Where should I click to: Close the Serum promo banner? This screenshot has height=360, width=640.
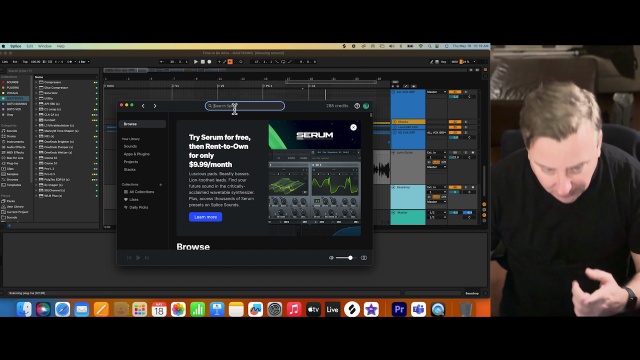tap(353, 127)
